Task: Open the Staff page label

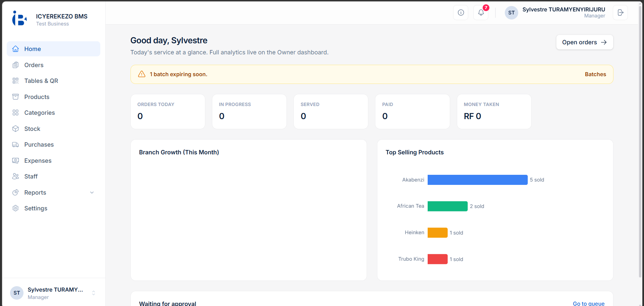Action: click(x=31, y=176)
